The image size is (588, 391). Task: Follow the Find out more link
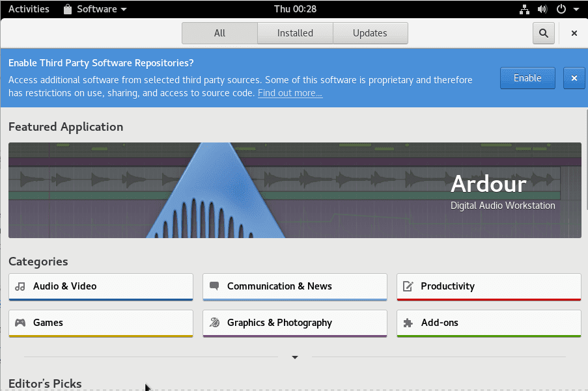point(290,93)
